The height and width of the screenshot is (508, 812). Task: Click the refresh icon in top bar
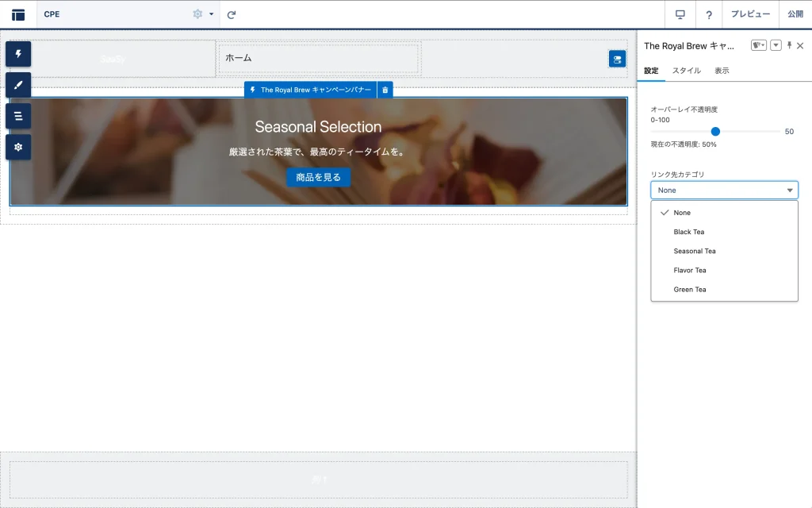click(x=232, y=14)
